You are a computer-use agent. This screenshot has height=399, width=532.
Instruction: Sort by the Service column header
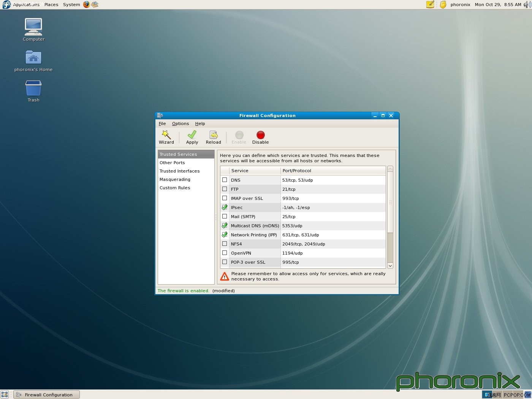255,171
